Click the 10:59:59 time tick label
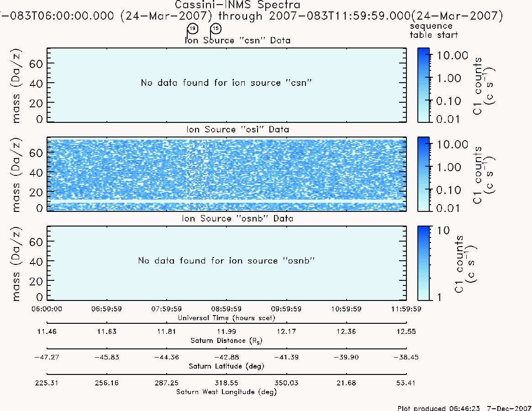The image size is (532, 411). point(347,309)
